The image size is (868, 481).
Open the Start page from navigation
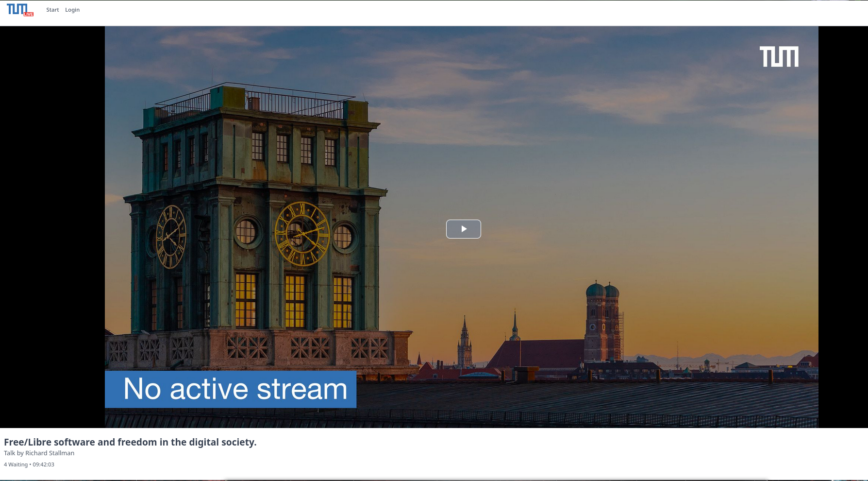(x=52, y=10)
